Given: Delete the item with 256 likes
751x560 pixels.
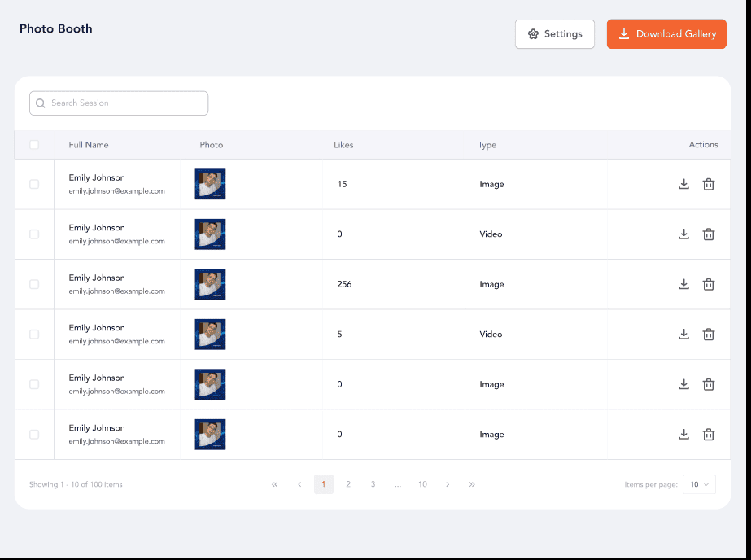Looking at the screenshot, I should 709,284.
